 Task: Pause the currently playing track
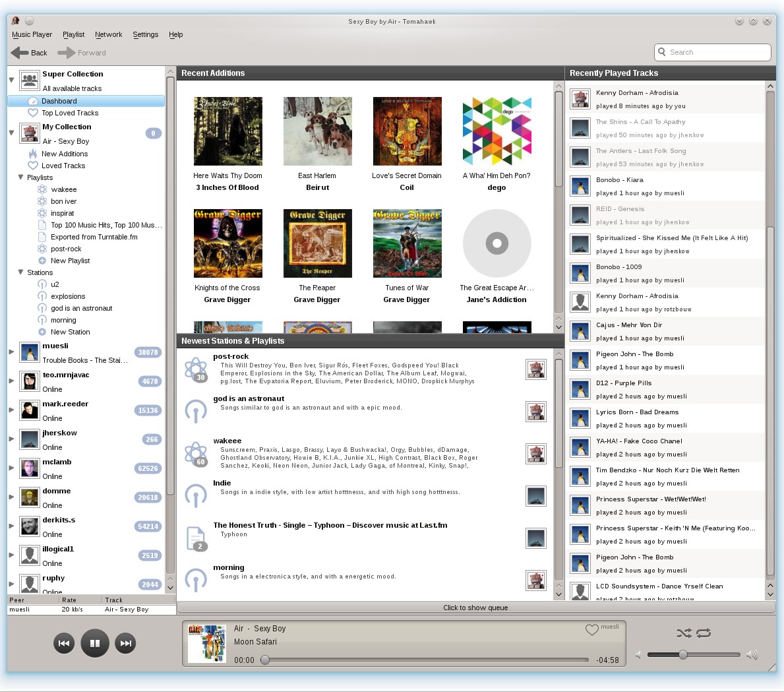94,643
